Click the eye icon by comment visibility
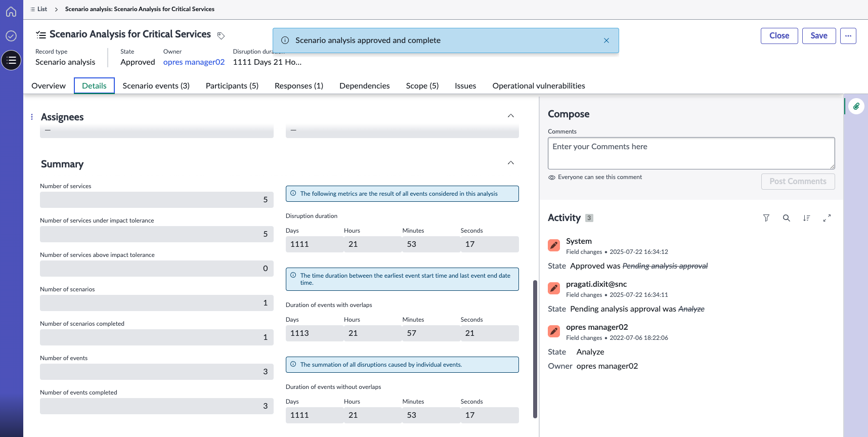Viewport: 868px width, 437px height. (x=552, y=178)
